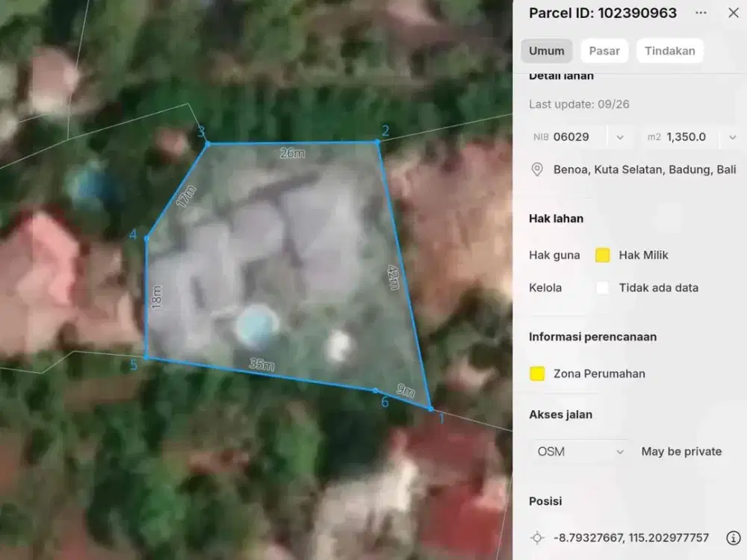Click the yellow Hak Milik swatch

(603, 255)
